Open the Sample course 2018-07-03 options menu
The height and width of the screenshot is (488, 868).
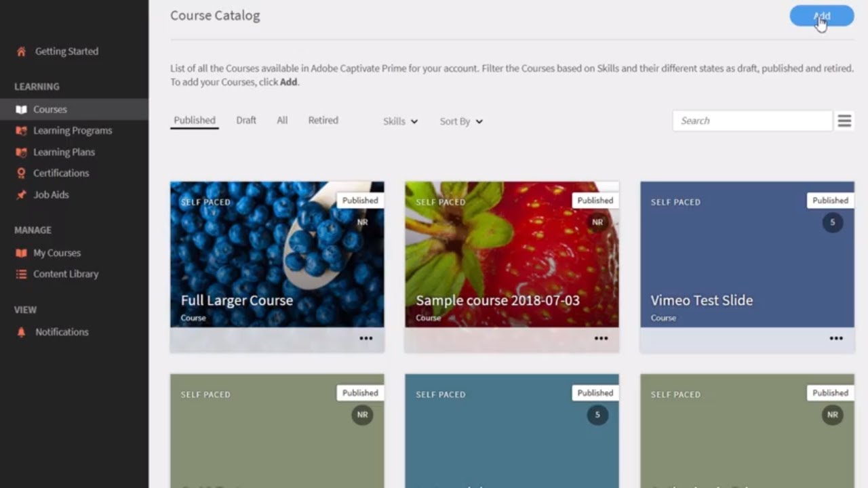click(x=601, y=339)
